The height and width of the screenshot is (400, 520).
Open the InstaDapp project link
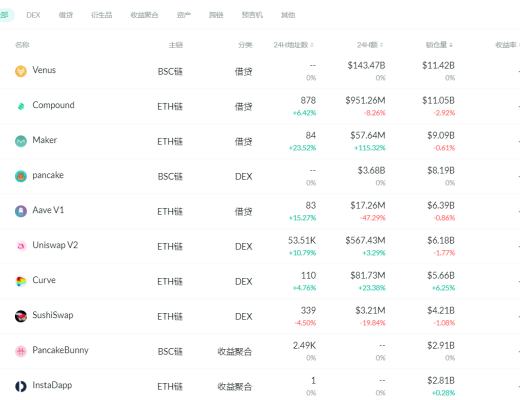[52, 385]
